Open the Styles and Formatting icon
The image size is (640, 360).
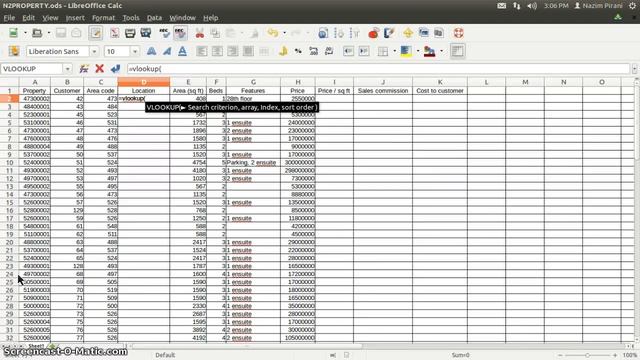[x=14, y=51]
